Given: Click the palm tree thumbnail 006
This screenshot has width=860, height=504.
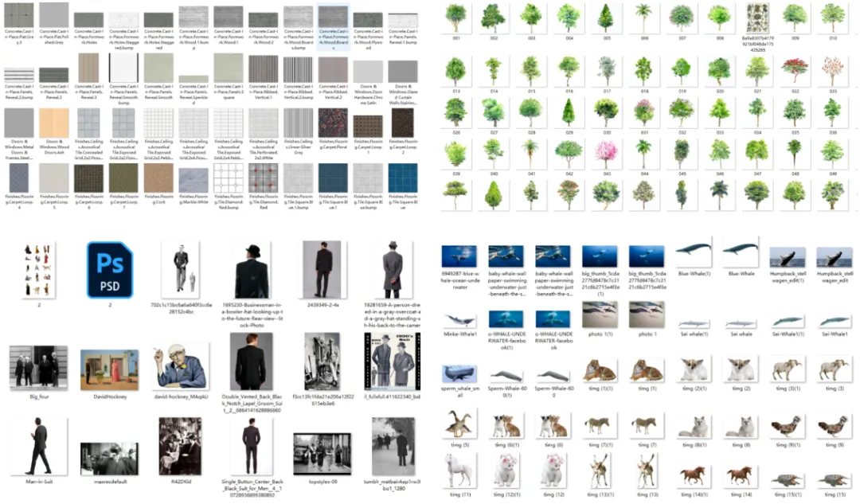Looking at the screenshot, I should point(643,16).
